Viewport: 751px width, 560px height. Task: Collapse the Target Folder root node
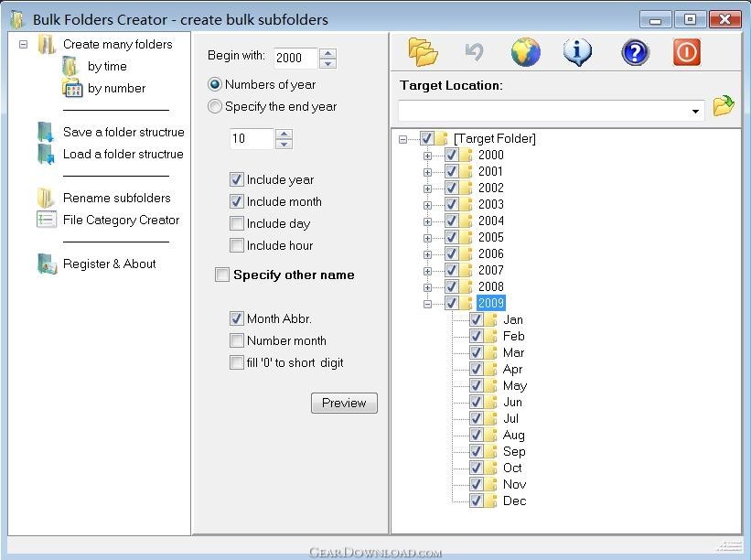coord(402,139)
